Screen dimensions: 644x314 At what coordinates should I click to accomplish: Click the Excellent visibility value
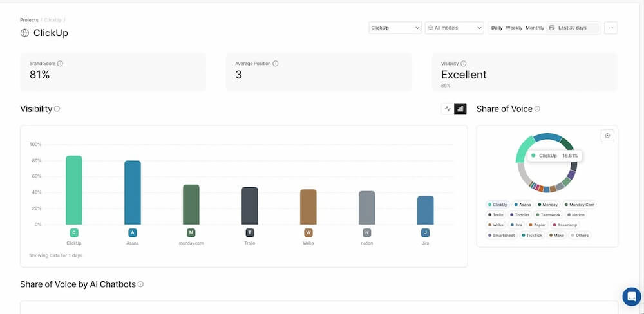[x=464, y=75]
